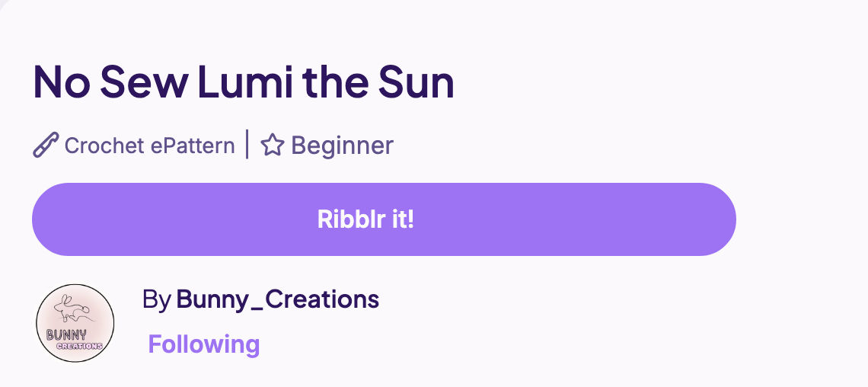
Task: Open the Bunny Creations round avatar
Action: tap(75, 323)
